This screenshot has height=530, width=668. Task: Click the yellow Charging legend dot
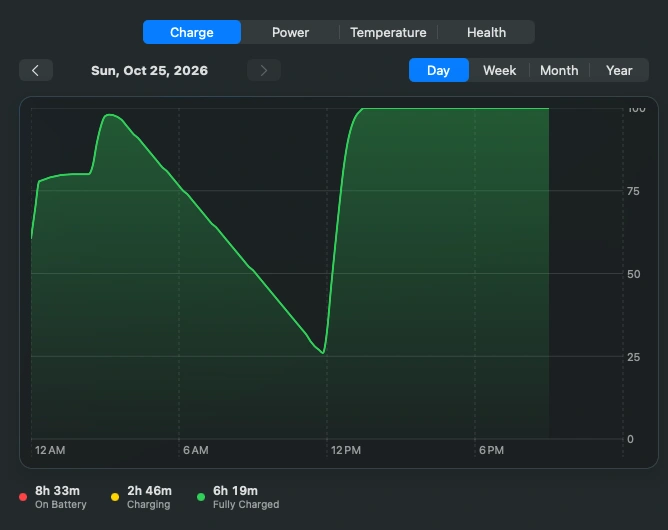click(115, 497)
